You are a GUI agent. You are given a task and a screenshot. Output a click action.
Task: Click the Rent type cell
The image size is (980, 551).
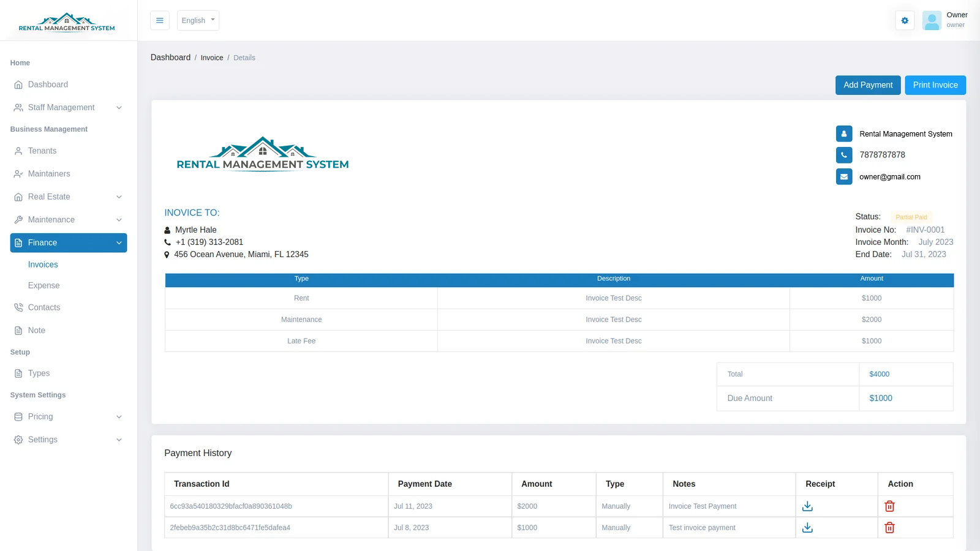pyautogui.click(x=301, y=298)
